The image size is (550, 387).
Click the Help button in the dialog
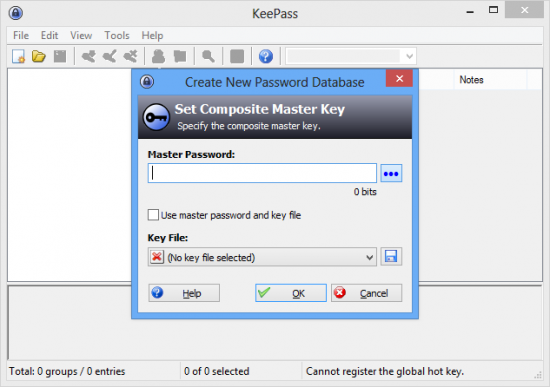(184, 293)
